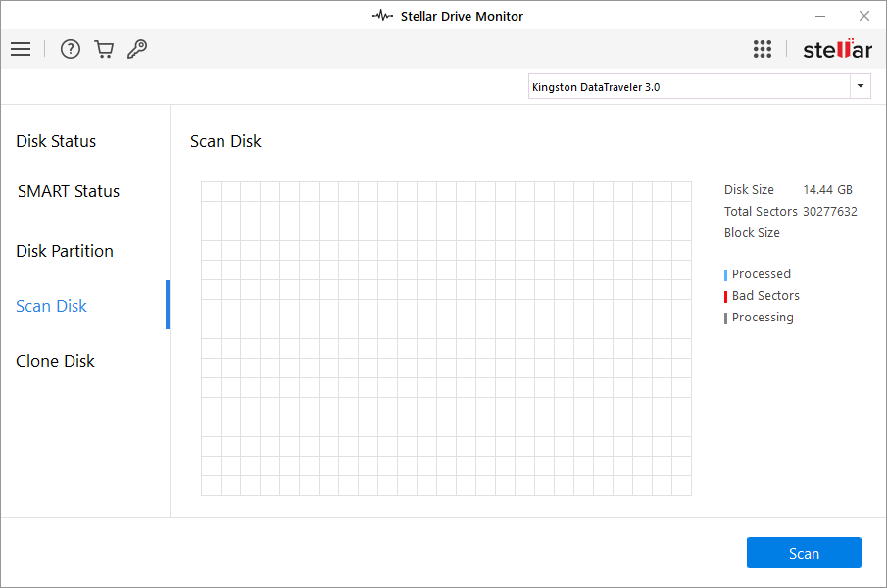Screen dimensions: 887x588
Task: Click the Stellar logo
Action: [837, 49]
